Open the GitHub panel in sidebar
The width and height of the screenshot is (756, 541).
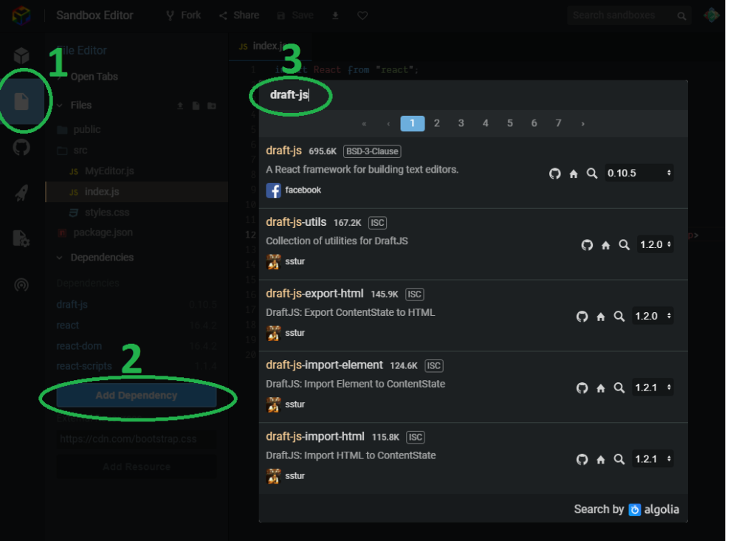[21, 147]
